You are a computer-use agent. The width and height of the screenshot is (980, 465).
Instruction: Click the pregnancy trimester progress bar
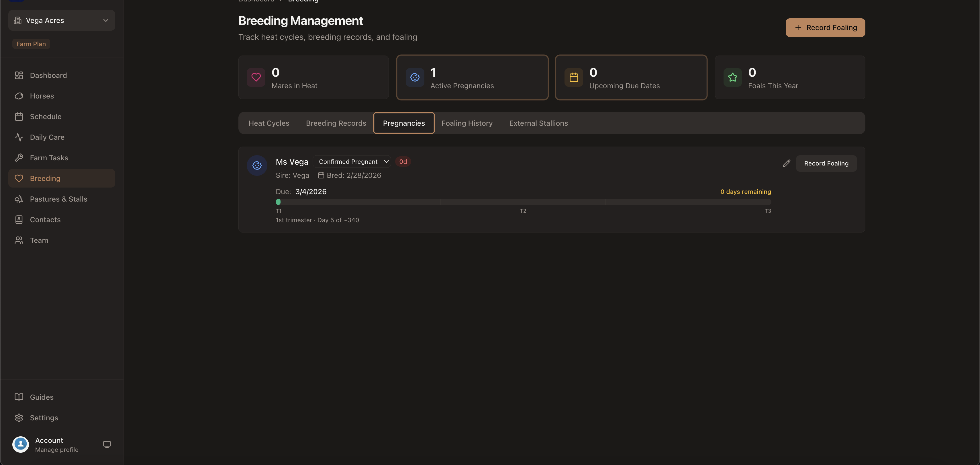pyautogui.click(x=523, y=202)
